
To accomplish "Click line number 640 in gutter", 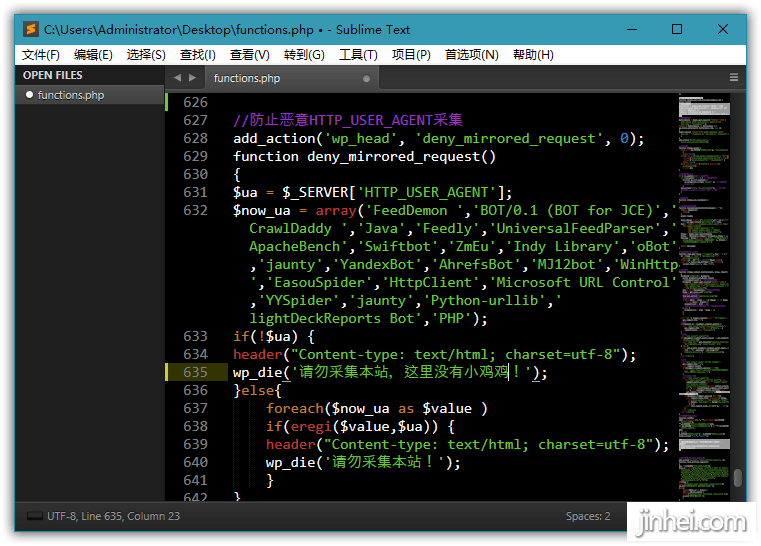I will point(195,462).
